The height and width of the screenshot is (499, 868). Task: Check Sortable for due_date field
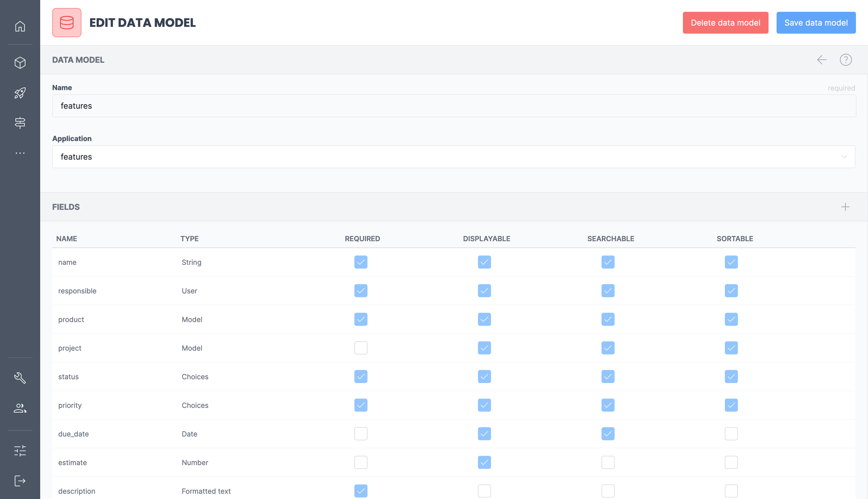pos(731,434)
